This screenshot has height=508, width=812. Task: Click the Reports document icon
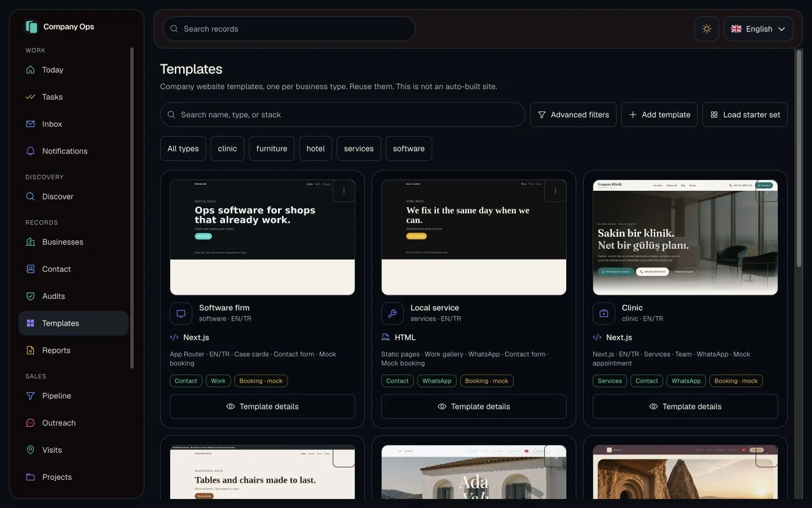coord(30,350)
